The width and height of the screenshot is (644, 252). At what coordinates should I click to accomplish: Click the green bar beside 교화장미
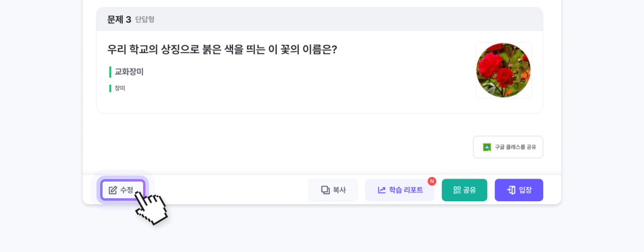click(x=110, y=72)
